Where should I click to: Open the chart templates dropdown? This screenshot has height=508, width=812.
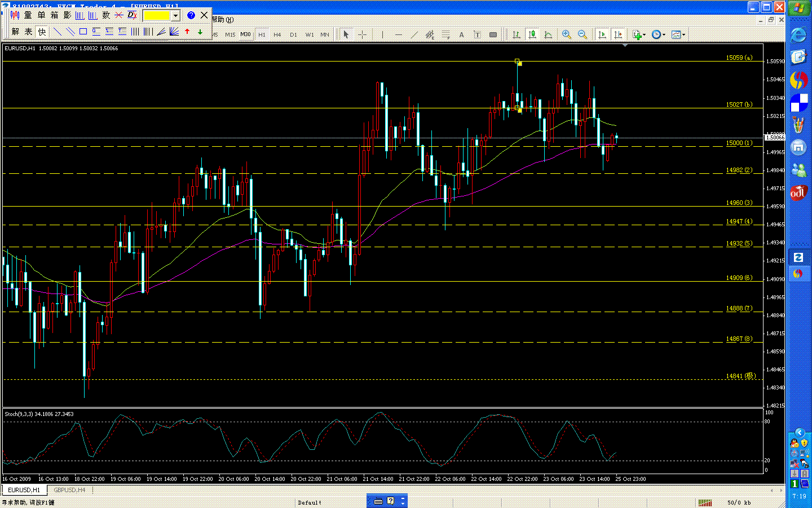coord(678,34)
